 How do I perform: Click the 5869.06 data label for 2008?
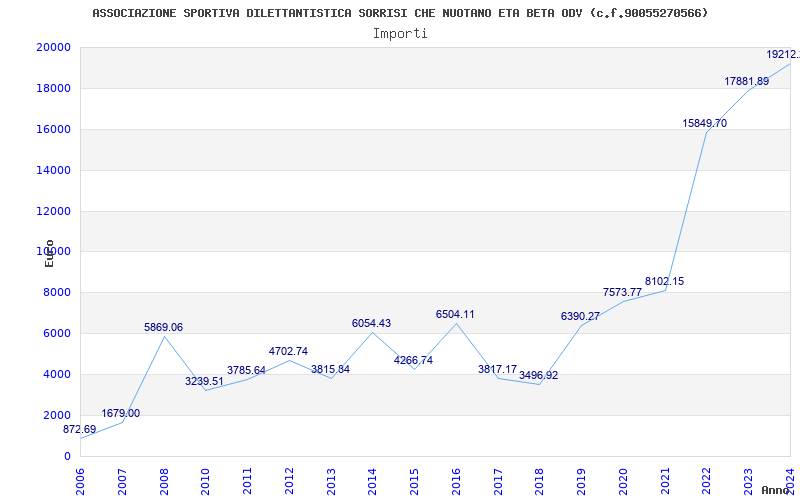(164, 328)
